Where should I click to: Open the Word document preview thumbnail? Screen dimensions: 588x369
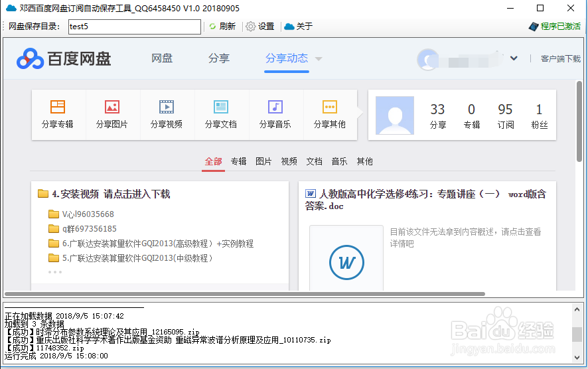346,258
